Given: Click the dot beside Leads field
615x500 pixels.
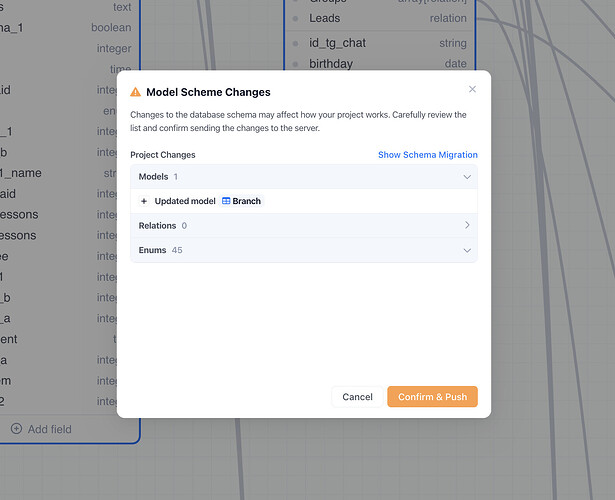Looking at the screenshot, I should [295, 18].
